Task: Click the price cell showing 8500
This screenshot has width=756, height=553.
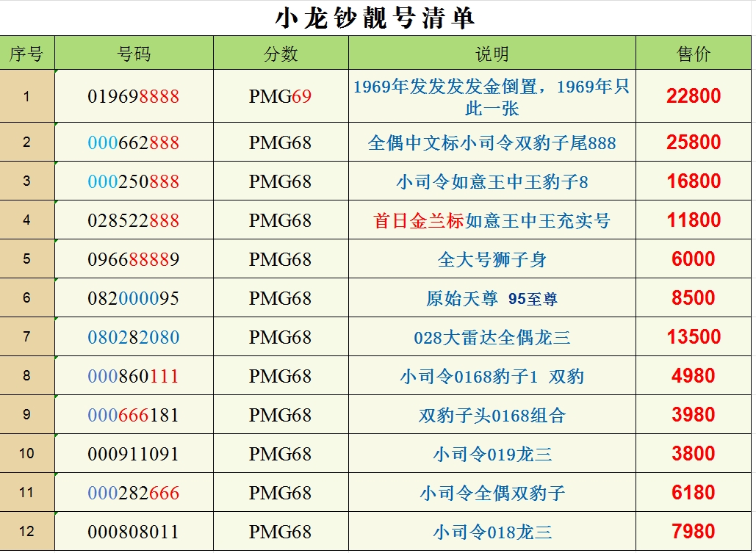Action: tap(694, 298)
